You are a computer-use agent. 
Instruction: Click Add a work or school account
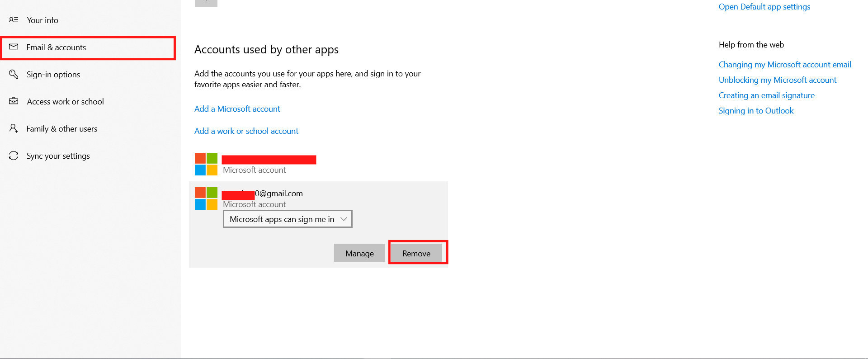(x=246, y=131)
